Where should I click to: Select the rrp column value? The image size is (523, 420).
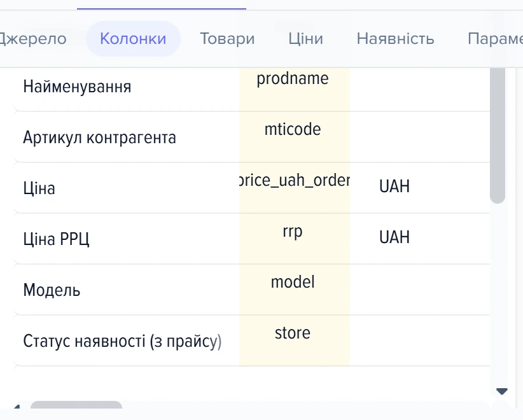tap(293, 232)
